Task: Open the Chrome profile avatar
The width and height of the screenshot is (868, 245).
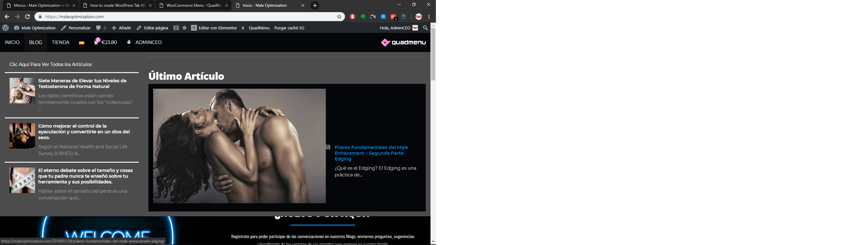Action: pos(418,17)
